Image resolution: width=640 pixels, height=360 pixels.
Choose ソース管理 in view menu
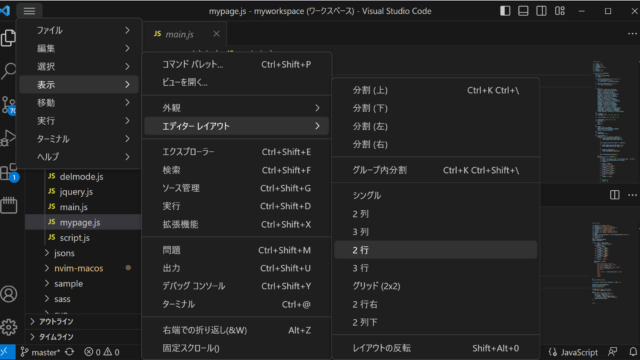(237, 188)
